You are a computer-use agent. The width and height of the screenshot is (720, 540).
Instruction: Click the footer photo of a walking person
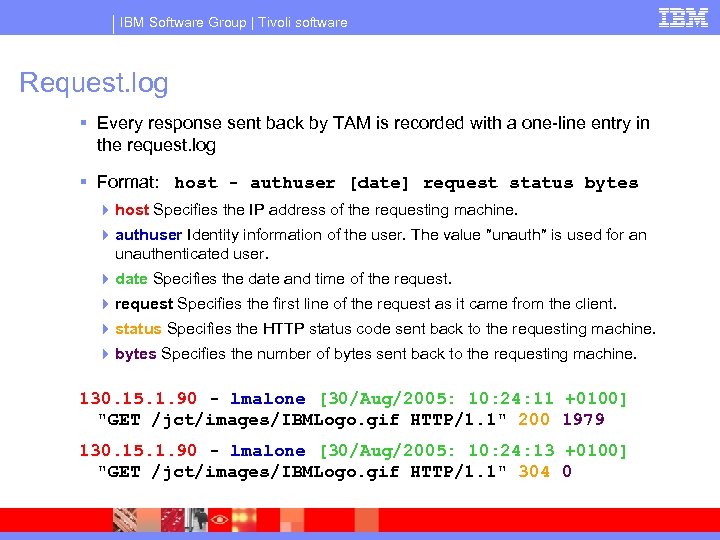(x=197, y=520)
